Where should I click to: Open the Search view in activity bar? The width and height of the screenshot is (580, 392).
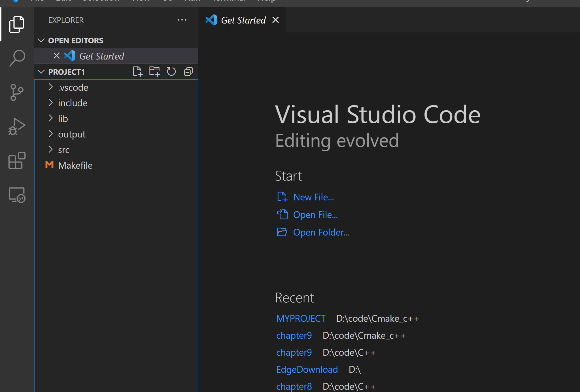pyautogui.click(x=17, y=58)
